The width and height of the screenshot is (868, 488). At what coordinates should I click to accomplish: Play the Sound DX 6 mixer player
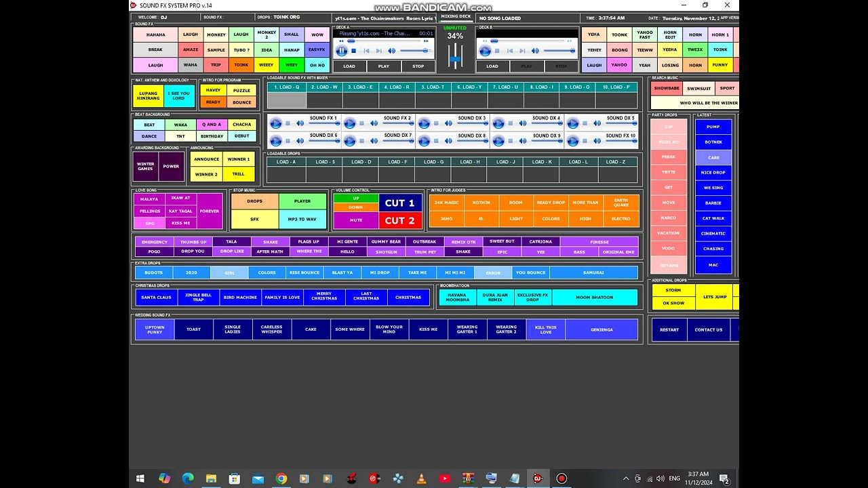[x=276, y=140]
